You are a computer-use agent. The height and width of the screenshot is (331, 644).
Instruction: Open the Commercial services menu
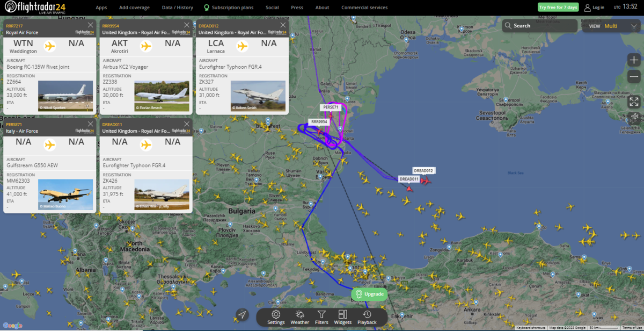coord(364,8)
